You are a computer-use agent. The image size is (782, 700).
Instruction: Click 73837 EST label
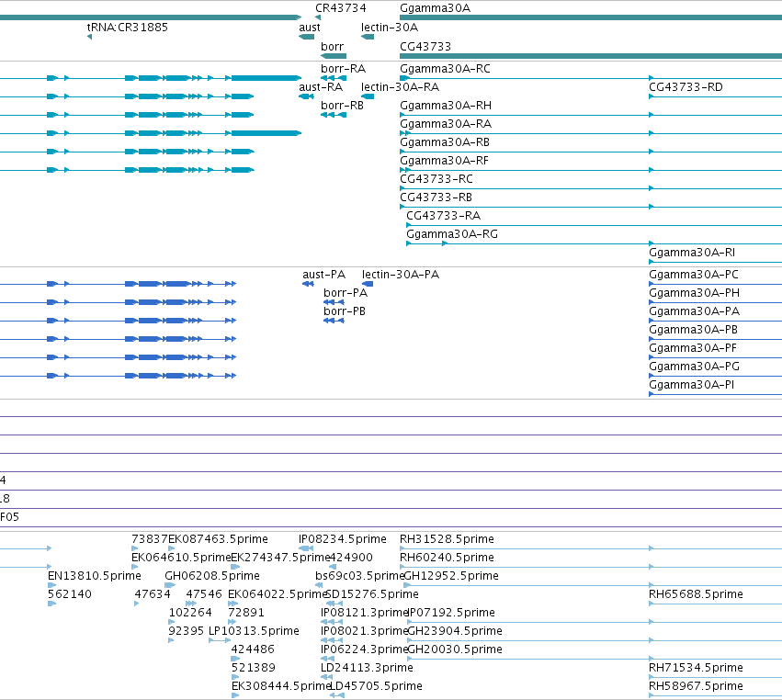pos(150,539)
